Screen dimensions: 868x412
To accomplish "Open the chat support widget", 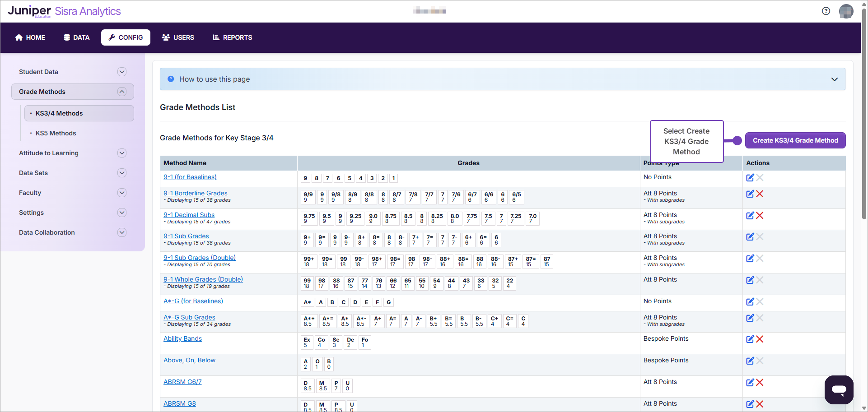I will pyautogui.click(x=839, y=389).
